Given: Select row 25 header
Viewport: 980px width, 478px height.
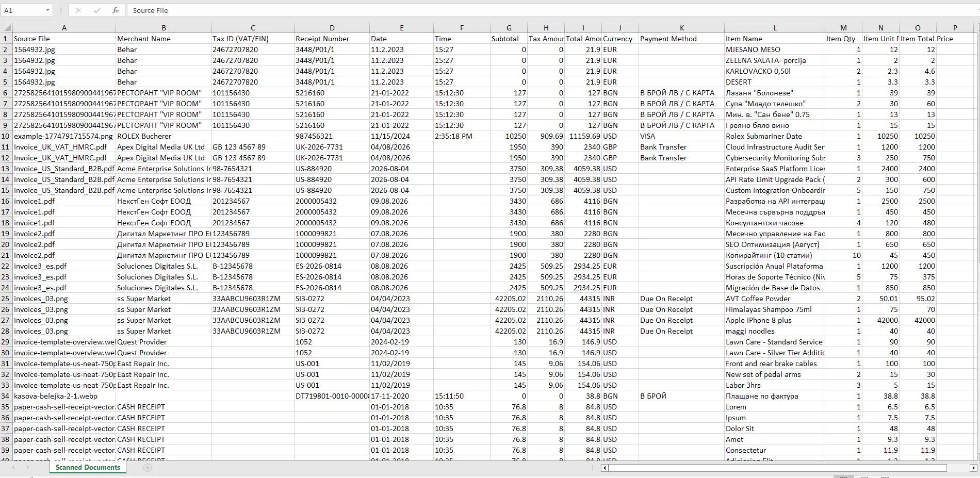Looking at the screenshot, I should click(x=6, y=299).
